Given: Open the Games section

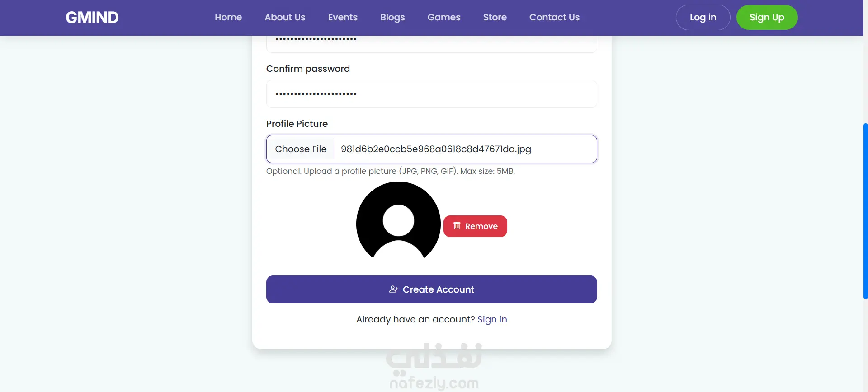Looking at the screenshot, I should coord(444,18).
